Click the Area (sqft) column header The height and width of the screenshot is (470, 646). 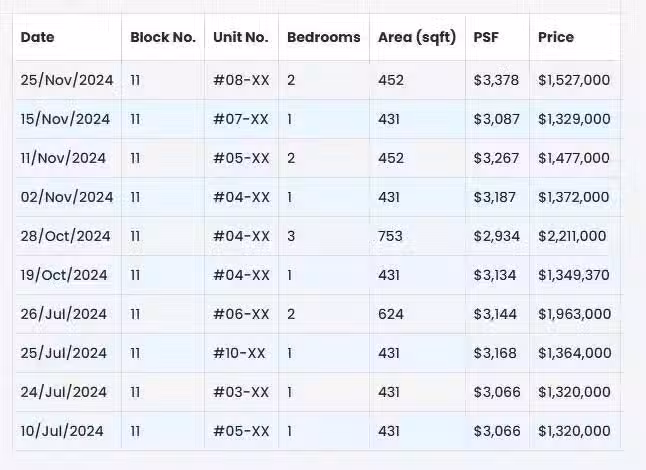coord(417,37)
